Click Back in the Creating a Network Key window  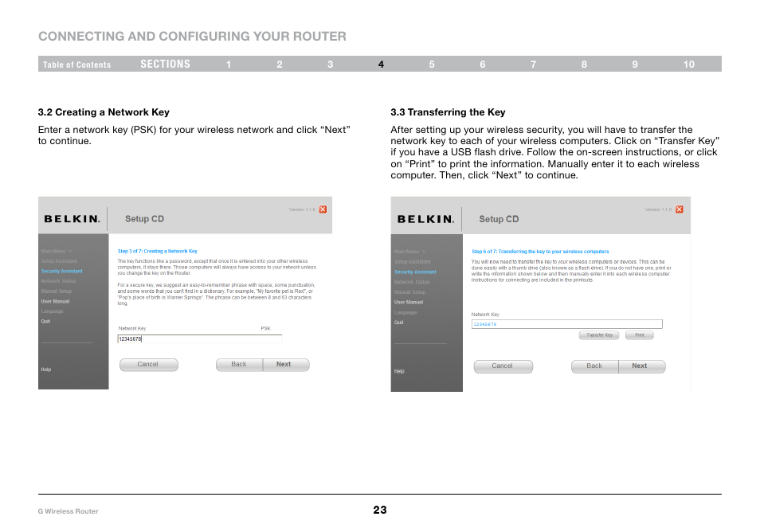tap(240, 365)
